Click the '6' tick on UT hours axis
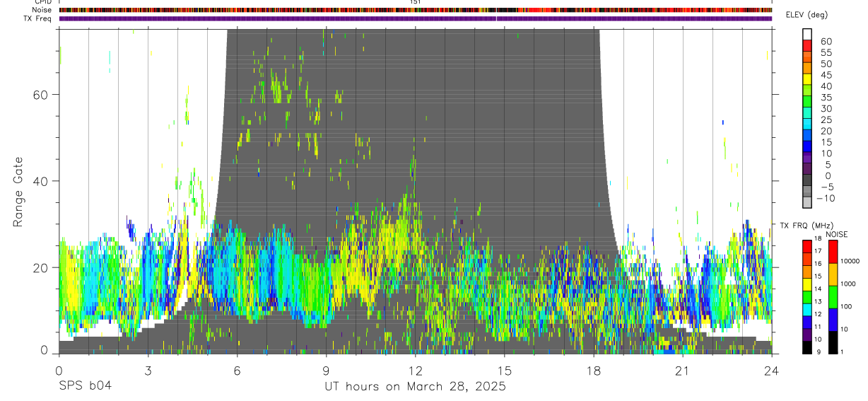Viewport: 868px width, 401px height. click(x=237, y=370)
